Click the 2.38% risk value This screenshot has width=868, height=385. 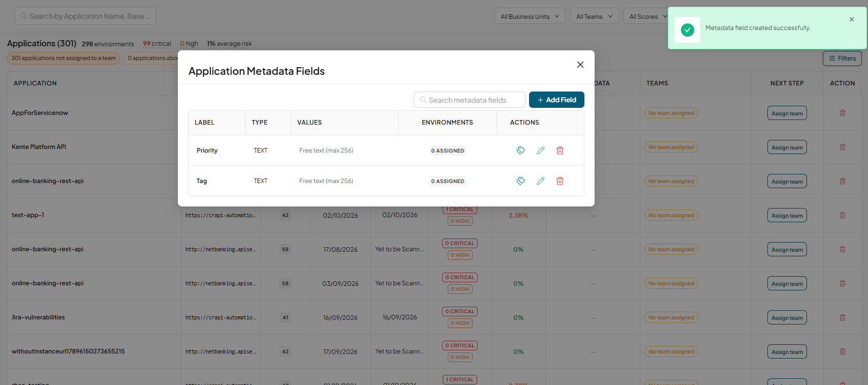pos(518,216)
